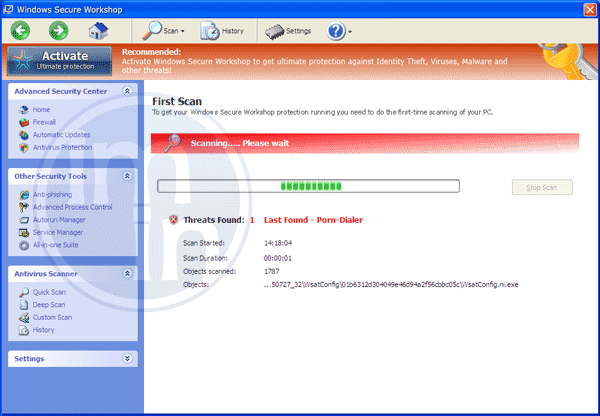Screen dimensions: 600x416
Task: Go to the home house icon
Action: tap(98, 31)
